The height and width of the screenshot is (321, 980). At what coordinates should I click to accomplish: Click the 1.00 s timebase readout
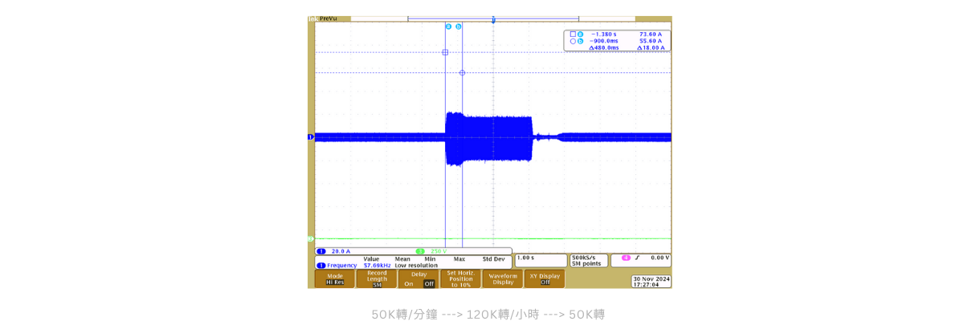tap(541, 261)
